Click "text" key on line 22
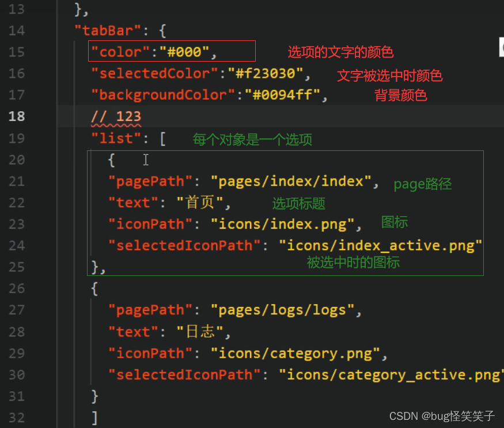This screenshot has height=428, width=504. point(134,203)
